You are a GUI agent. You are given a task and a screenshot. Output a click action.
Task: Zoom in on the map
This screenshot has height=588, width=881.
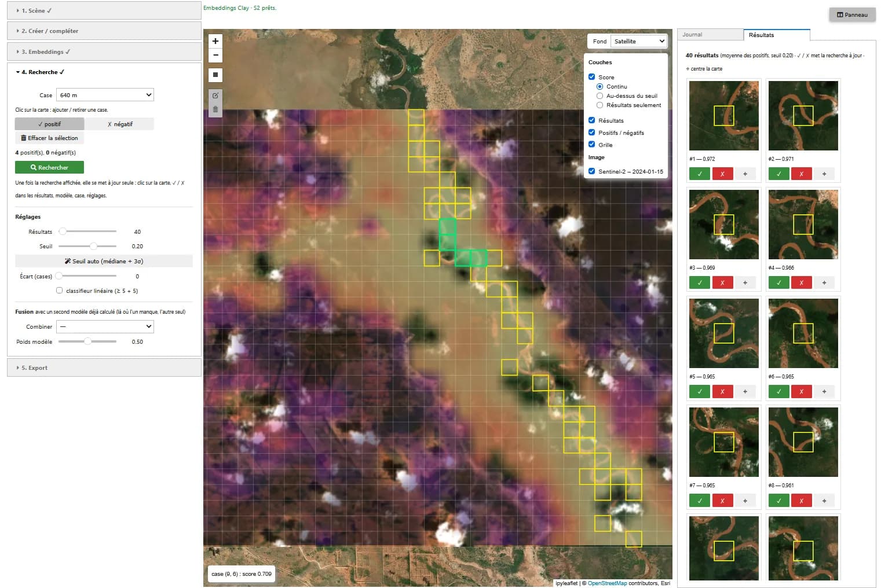[x=215, y=41]
